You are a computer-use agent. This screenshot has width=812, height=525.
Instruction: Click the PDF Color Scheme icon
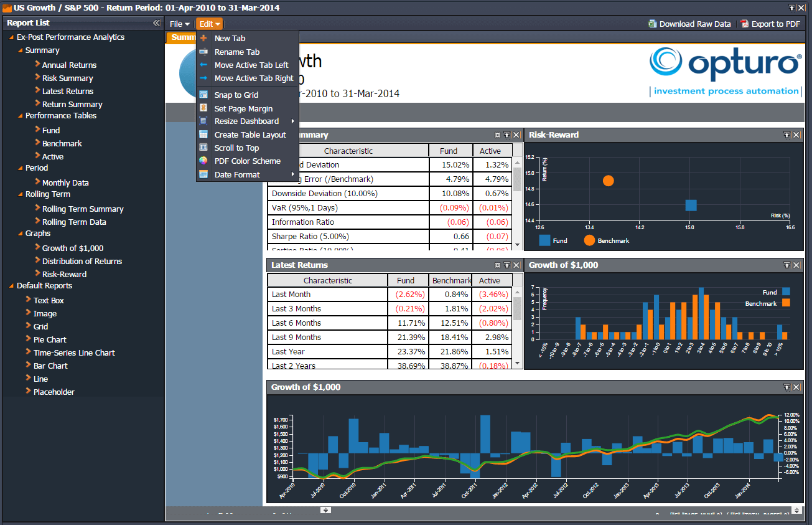click(x=203, y=161)
